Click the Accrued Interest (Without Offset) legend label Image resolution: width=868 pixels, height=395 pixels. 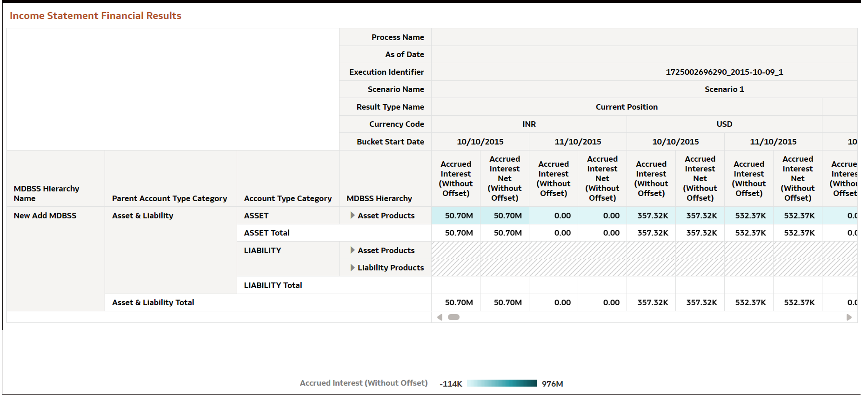pos(363,383)
